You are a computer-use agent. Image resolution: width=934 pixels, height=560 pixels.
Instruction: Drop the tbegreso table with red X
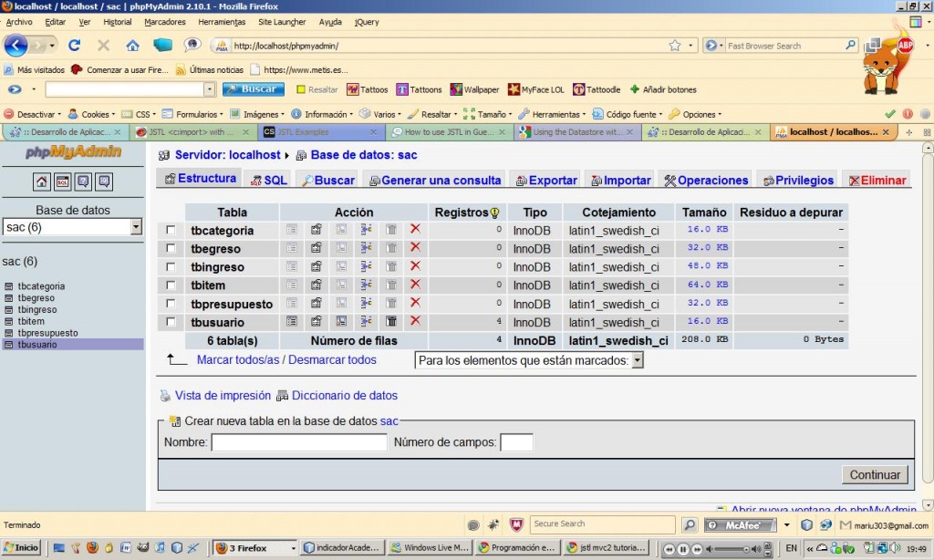click(414, 248)
